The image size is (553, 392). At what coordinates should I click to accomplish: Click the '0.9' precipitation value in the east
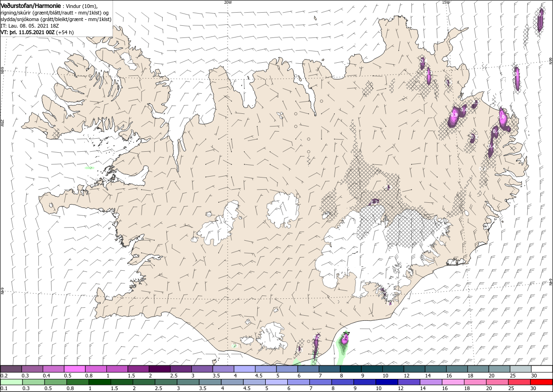click(454, 115)
